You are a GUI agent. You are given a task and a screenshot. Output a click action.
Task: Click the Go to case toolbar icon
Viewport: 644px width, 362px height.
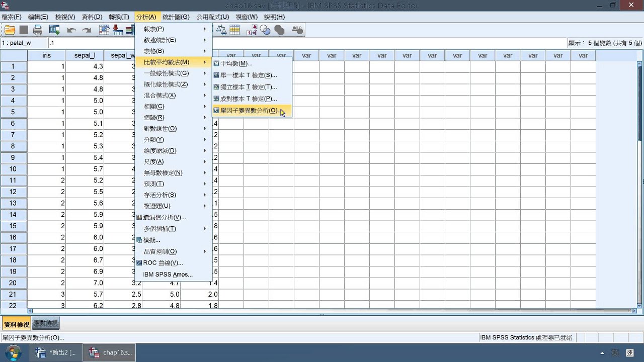(104, 30)
